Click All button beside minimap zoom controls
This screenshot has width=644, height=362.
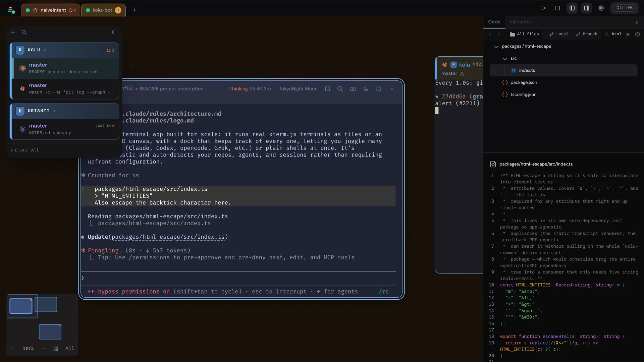70,349
